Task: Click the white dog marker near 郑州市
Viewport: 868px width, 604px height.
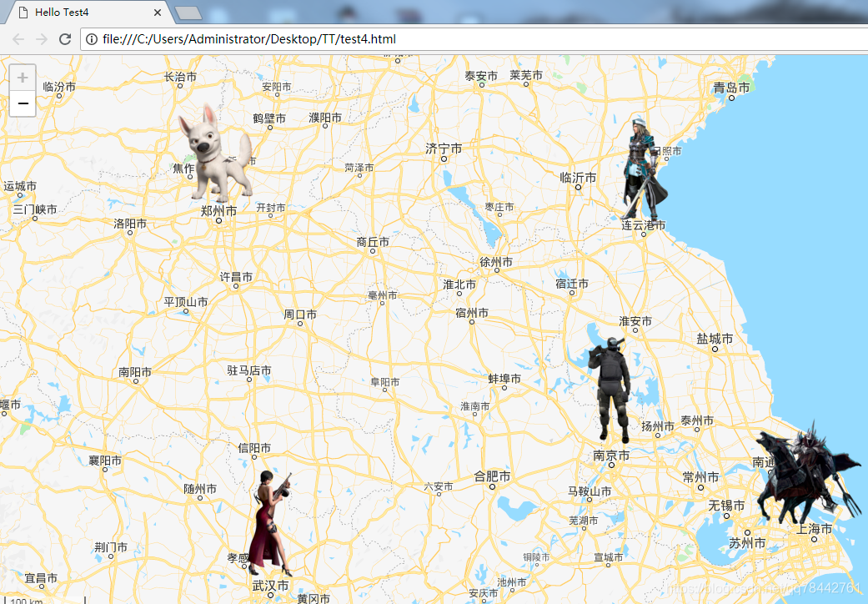Action: [215, 153]
